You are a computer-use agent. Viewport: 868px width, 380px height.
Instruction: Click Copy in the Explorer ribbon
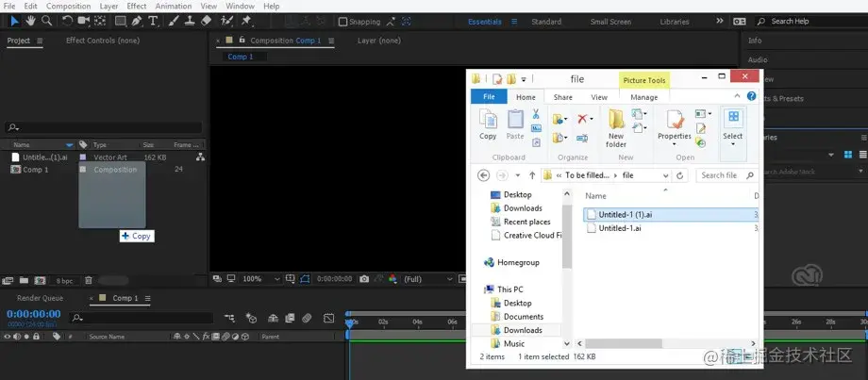click(x=488, y=124)
